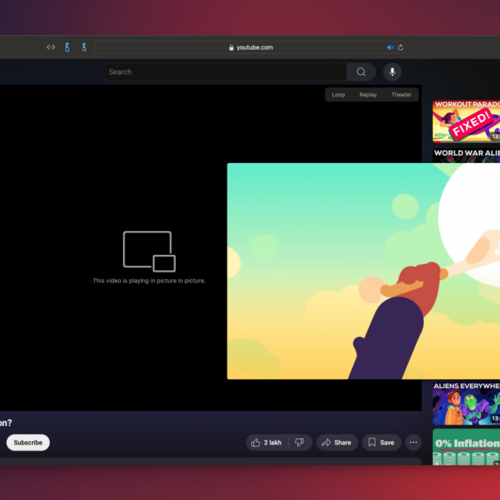
Task: Like the video showing 2 lakh
Action: coord(266,442)
